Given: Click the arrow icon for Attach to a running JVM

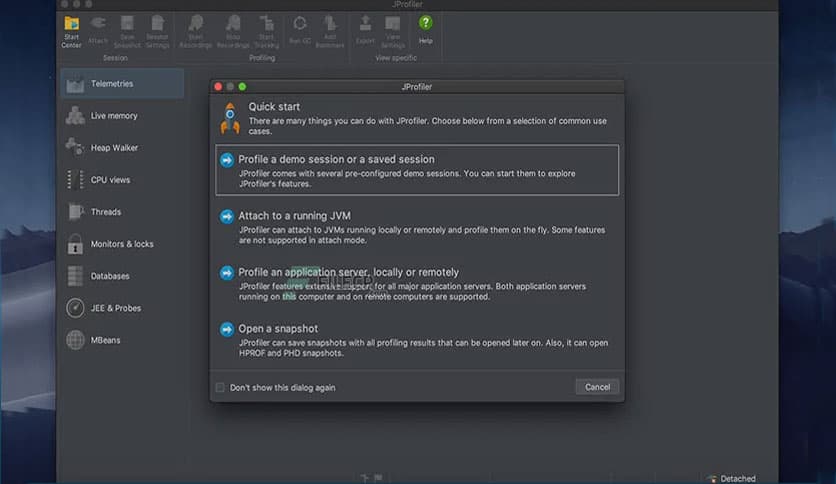Looking at the screenshot, I should pos(227,216).
